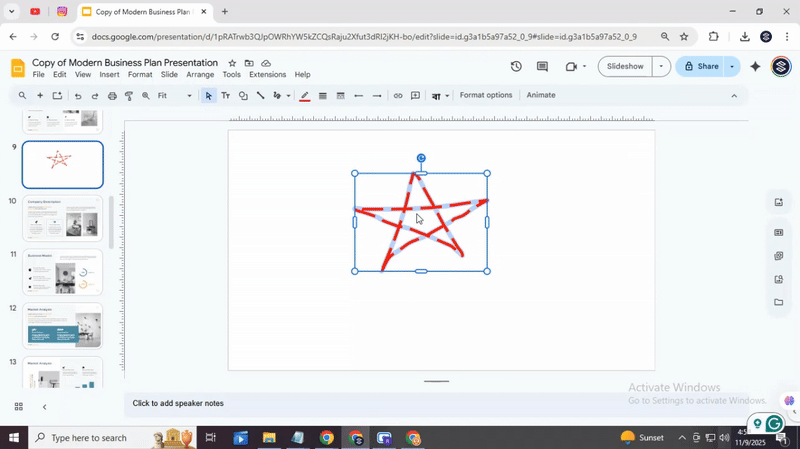
Task: Open the comments panel icon
Action: point(542,67)
